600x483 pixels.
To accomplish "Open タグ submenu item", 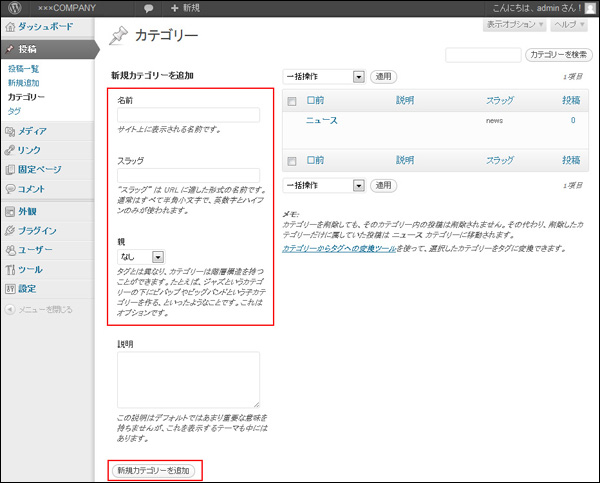I will coord(14,111).
